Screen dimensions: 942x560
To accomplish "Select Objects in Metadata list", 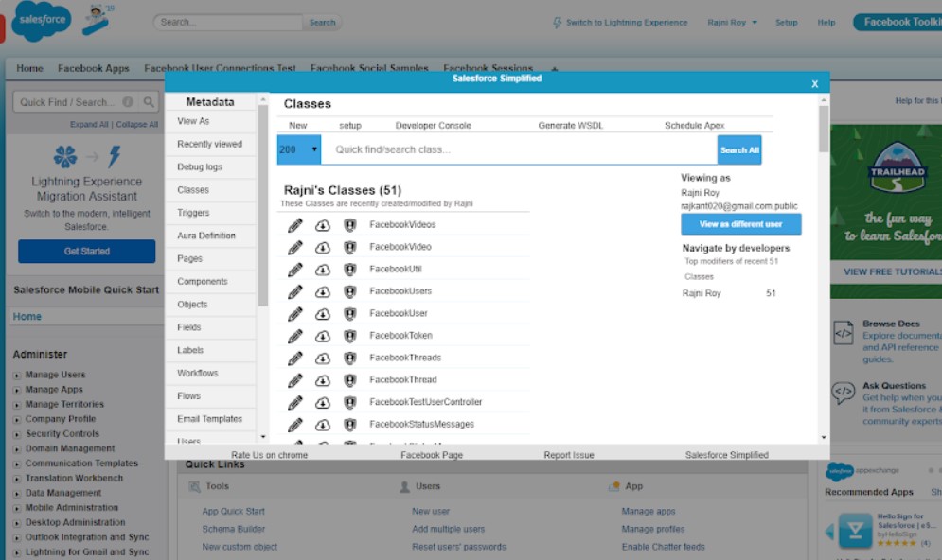I will coord(211,305).
